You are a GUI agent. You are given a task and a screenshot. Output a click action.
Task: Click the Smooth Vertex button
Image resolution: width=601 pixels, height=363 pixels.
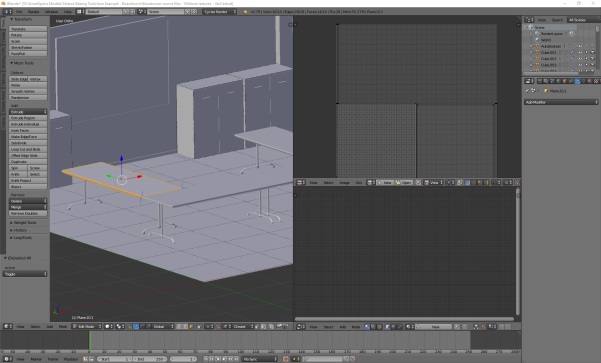(x=28, y=91)
